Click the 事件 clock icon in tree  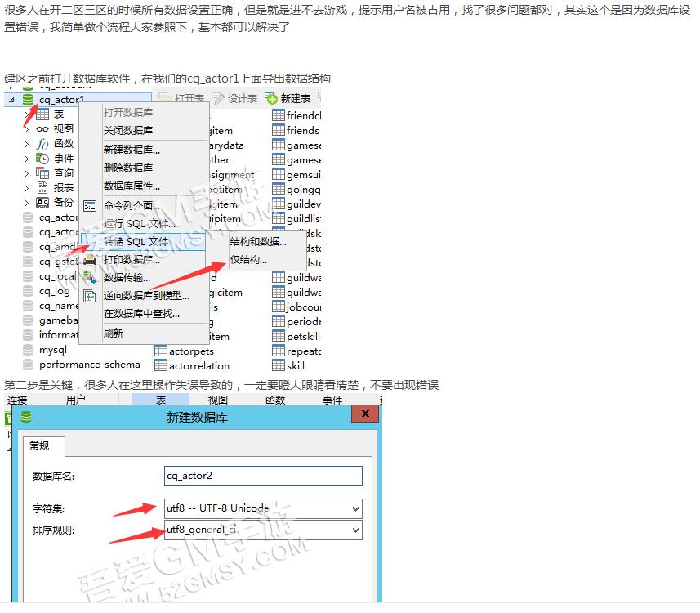coord(42,158)
